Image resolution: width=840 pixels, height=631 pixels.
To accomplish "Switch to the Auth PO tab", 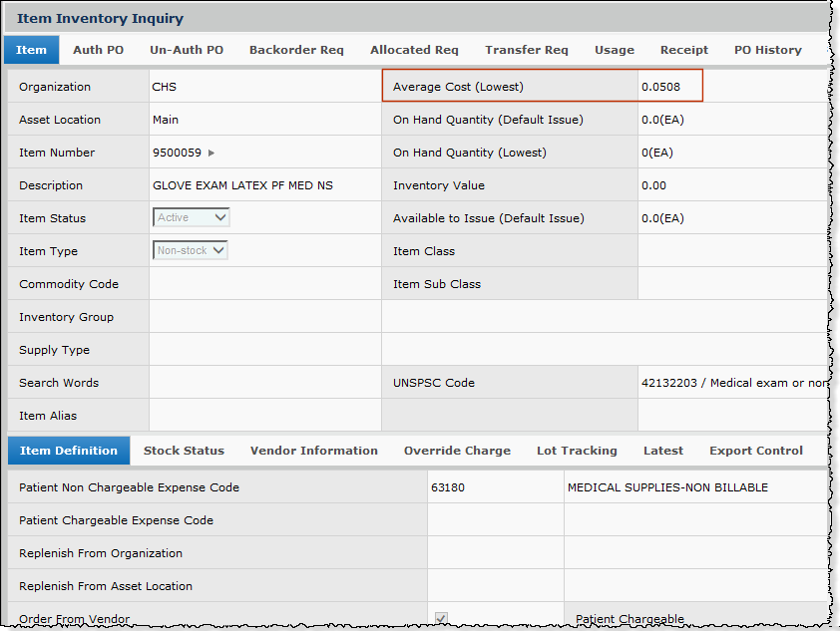I will tap(98, 50).
